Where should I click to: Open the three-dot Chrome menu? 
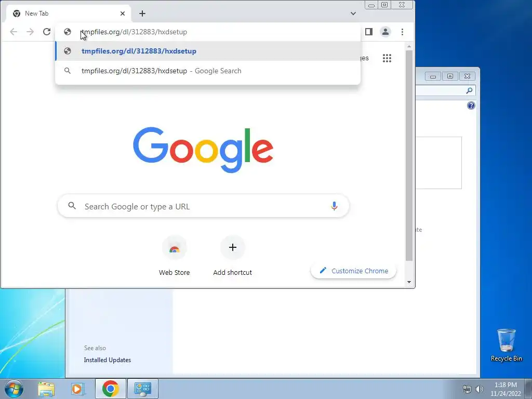[403, 32]
